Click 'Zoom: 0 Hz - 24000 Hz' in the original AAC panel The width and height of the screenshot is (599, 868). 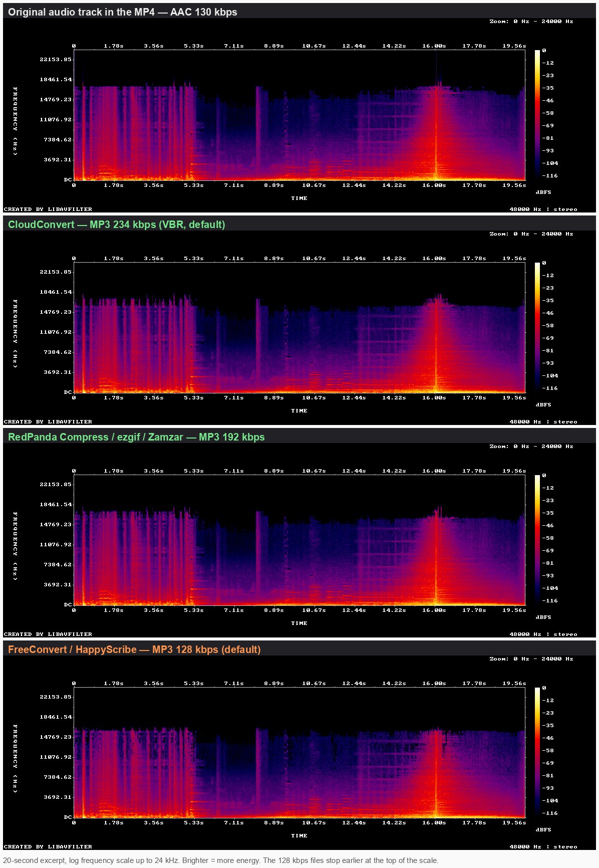531,22
